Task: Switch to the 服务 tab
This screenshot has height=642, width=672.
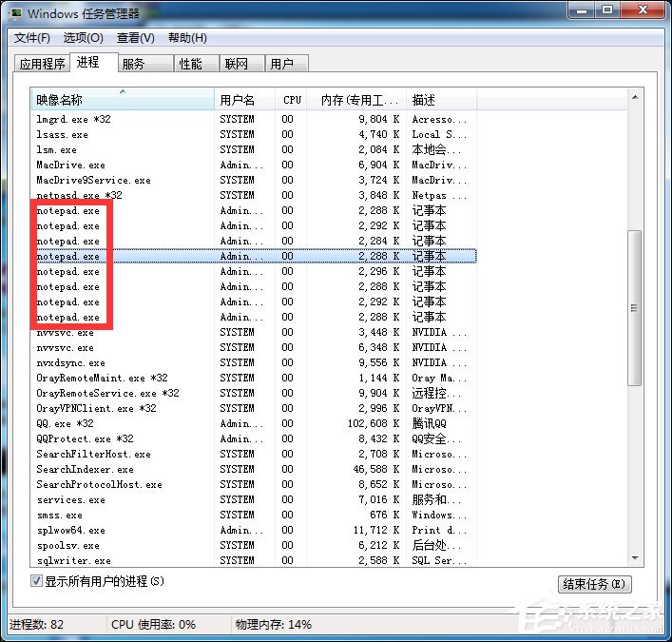Action: tap(145, 64)
